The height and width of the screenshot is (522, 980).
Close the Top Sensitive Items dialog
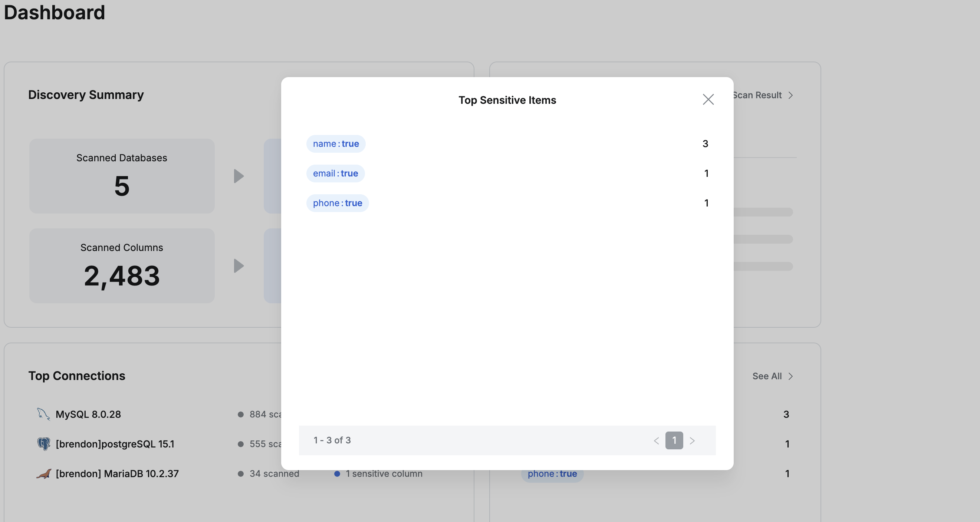click(x=708, y=100)
